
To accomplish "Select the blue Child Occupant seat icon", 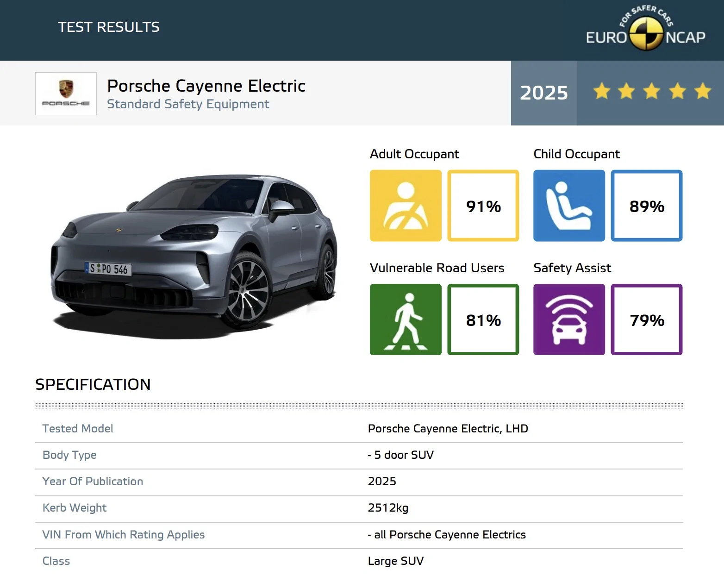I will pyautogui.click(x=569, y=206).
